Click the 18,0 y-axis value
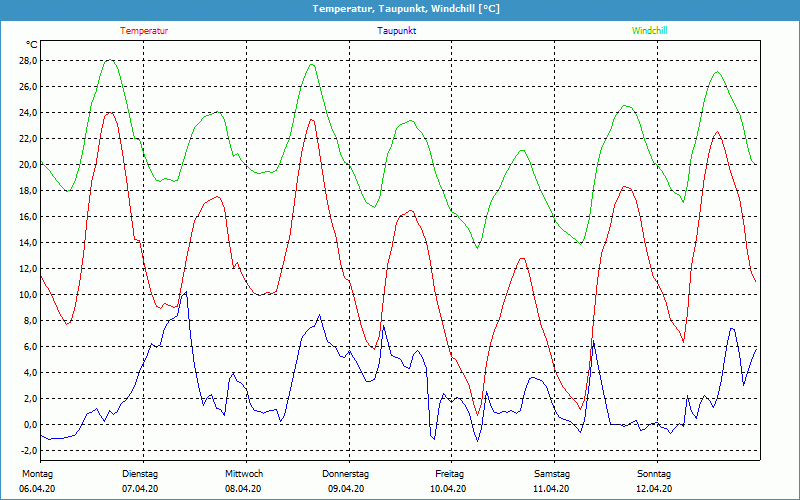 [27, 191]
